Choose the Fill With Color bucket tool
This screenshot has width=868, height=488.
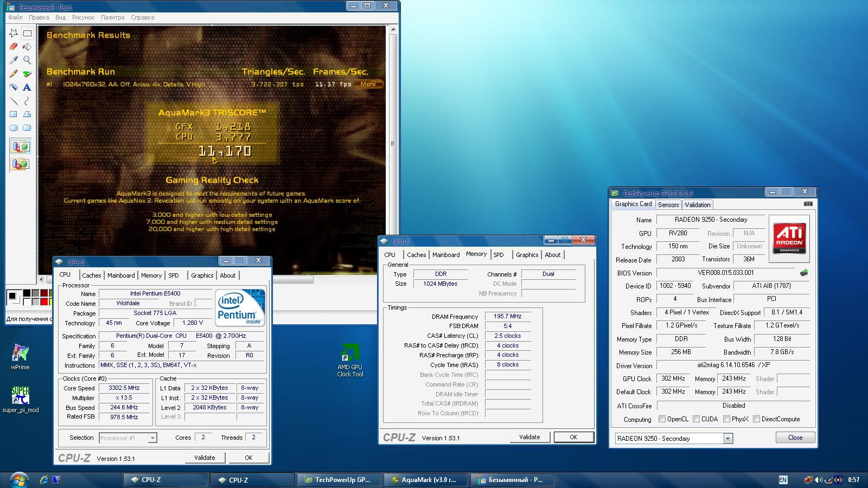tap(27, 47)
